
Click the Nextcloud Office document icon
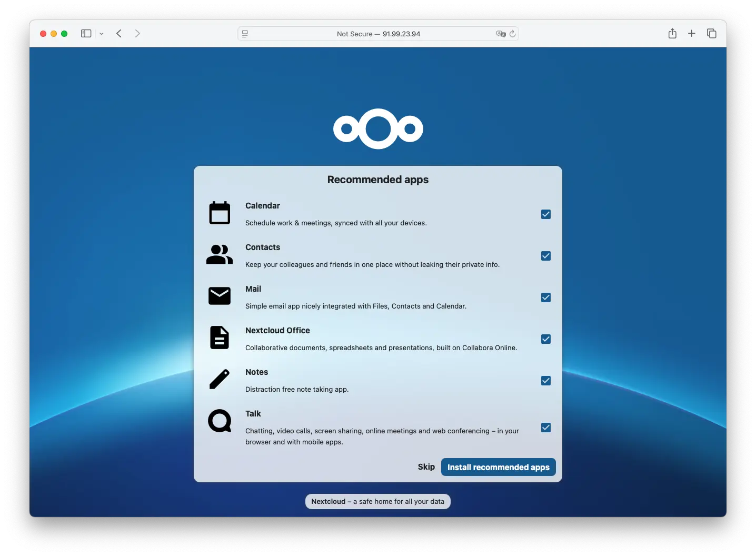pos(220,337)
